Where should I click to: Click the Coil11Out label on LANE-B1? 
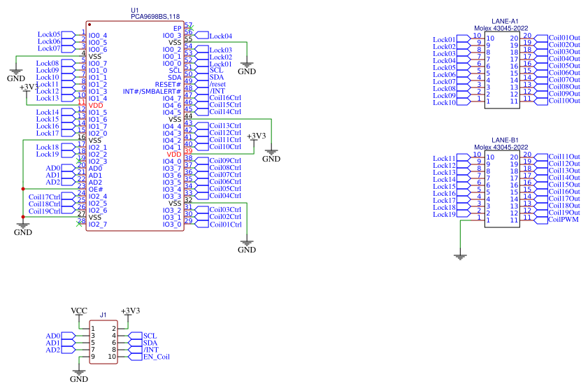click(x=564, y=157)
